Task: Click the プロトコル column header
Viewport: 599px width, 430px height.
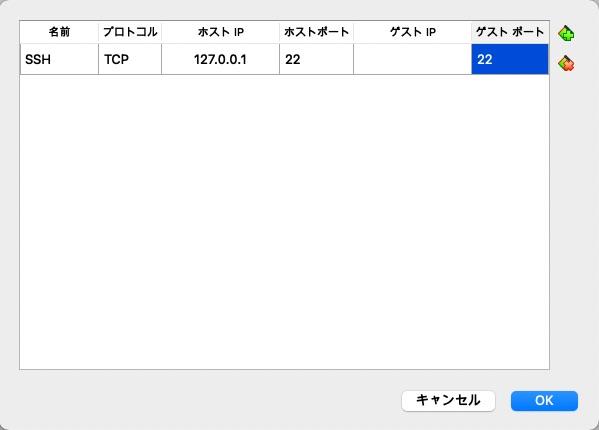Action: [130, 32]
